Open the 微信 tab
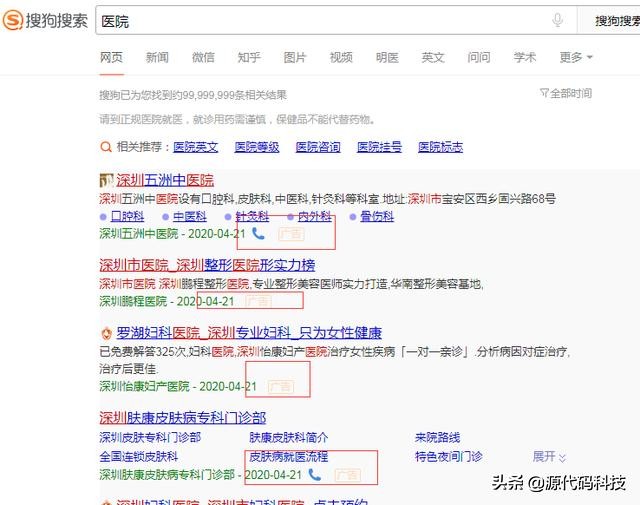640x505 pixels. tap(203, 57)
